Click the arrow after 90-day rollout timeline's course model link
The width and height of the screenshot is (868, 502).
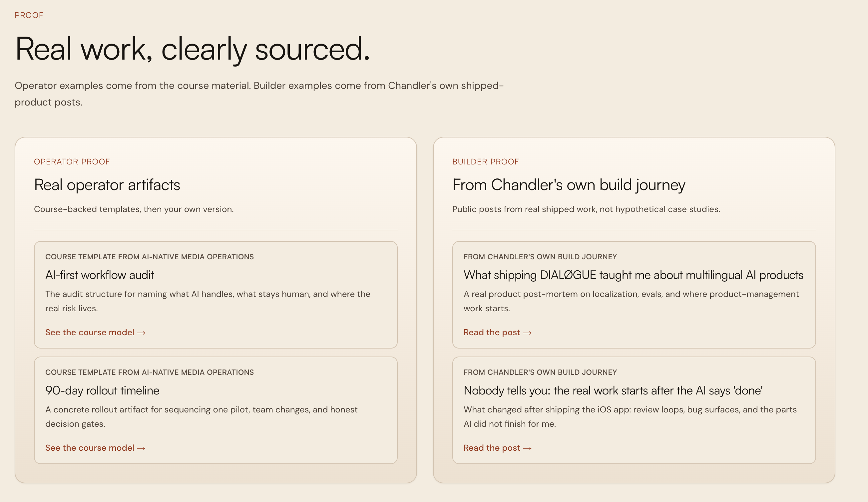pyautogui.click(x=141, y=448)
